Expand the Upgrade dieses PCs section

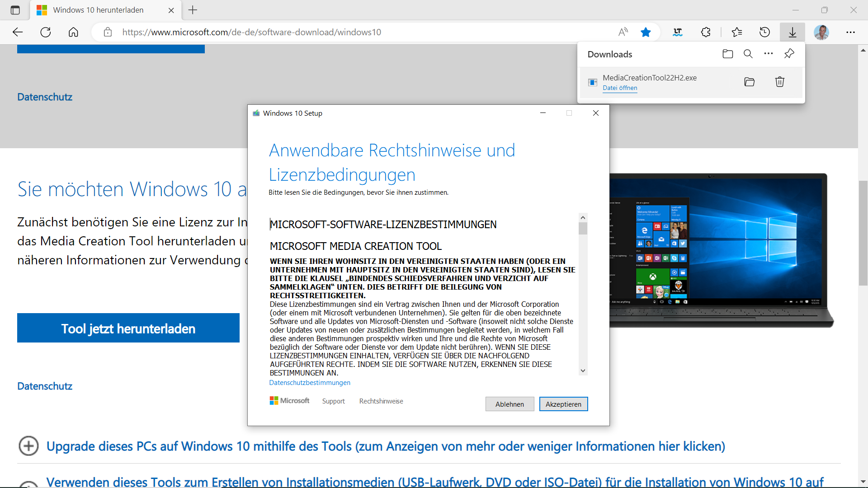(x=28, y=446)
